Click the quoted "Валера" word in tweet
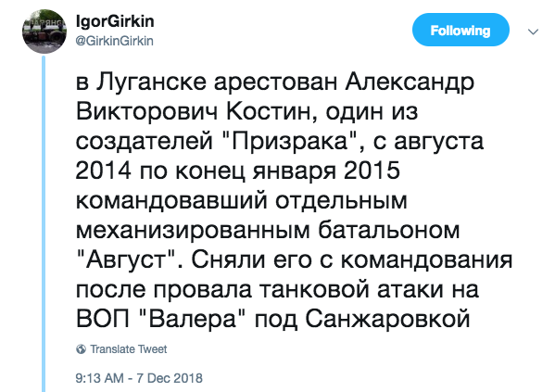Screen dimensions: 555x392 point(192,319)
